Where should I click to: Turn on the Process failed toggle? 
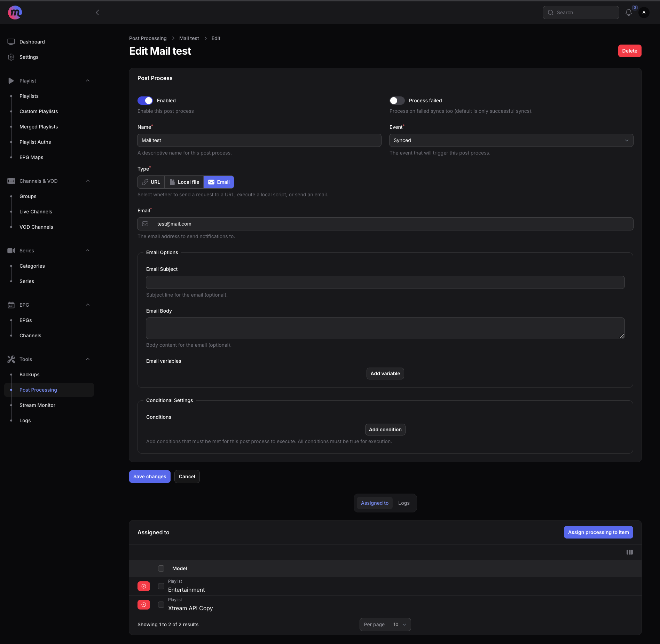[397, 101]
